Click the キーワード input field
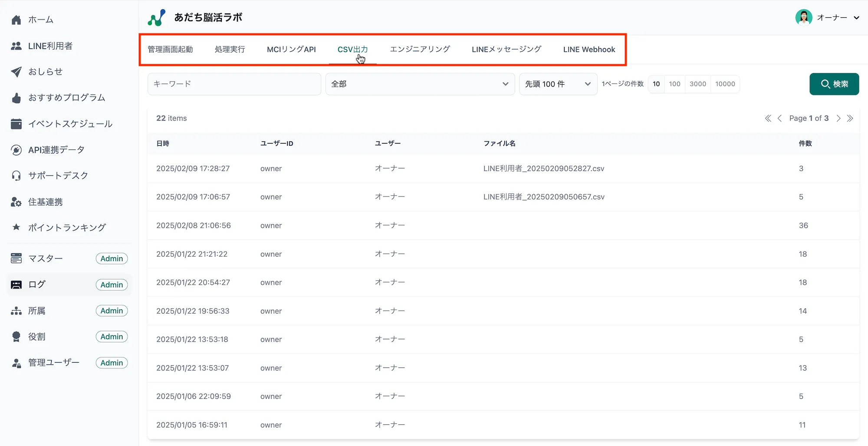Viewport: 868px width, 446px height. (234, 84)
